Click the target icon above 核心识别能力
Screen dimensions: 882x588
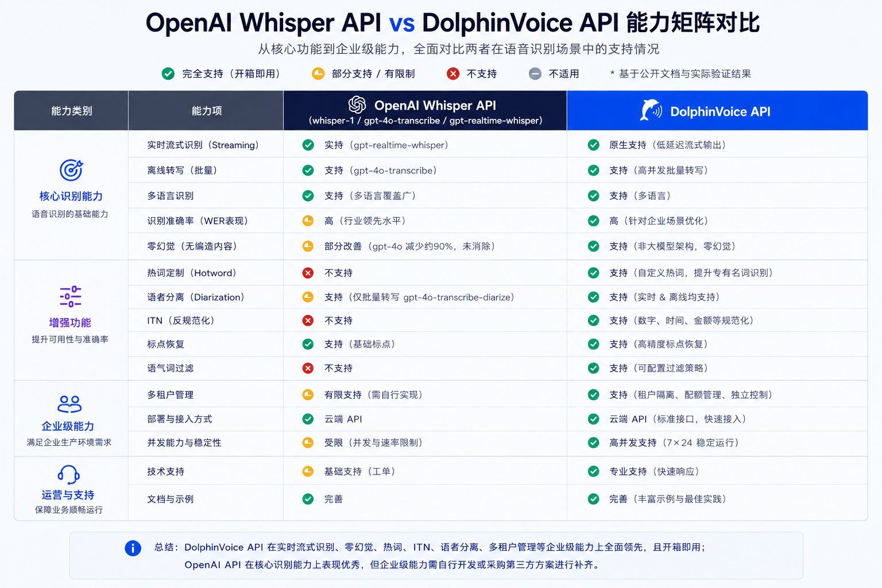pyautogui.click(x=71, y=170)
